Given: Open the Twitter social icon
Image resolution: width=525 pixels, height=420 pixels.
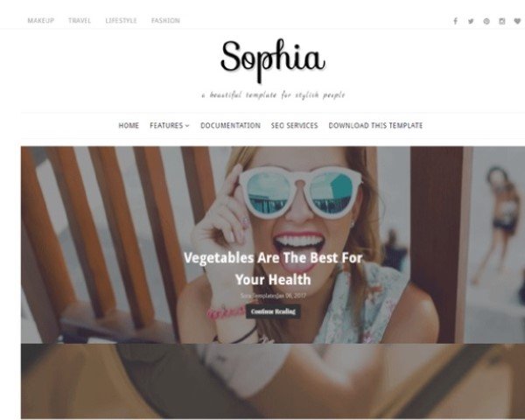Looking at the screenshot, I should [471, 21].
